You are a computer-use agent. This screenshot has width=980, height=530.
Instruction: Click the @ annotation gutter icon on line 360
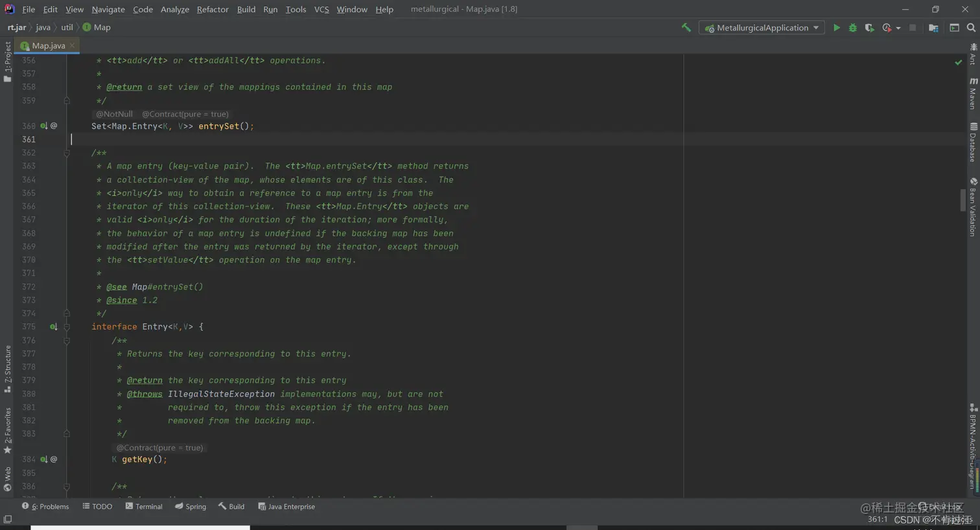[x=54, y=126]
